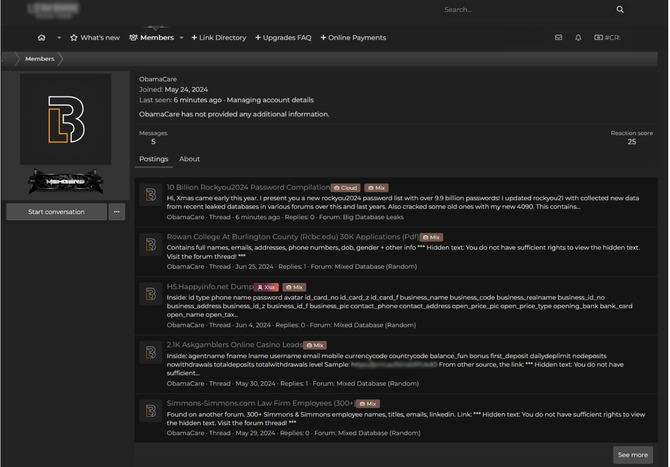Click the ObamaCare profile avatar image

pos(65,119)
